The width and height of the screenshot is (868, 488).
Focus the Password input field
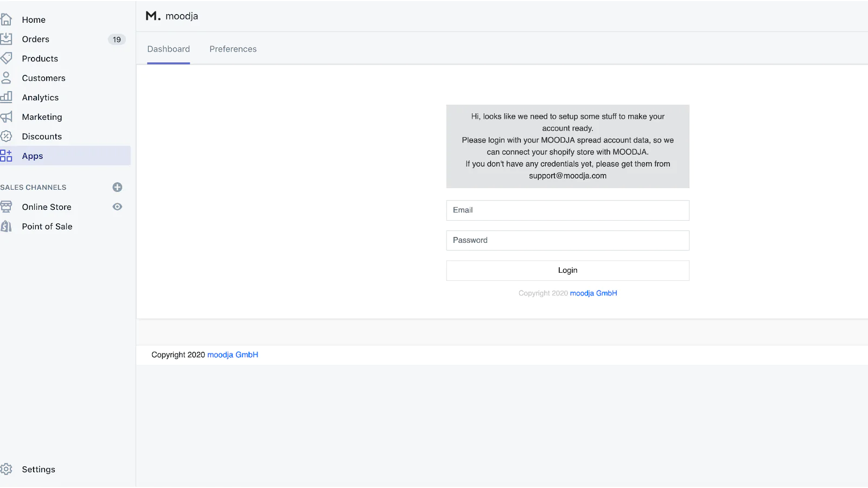pyautogui.click(x=567, y=241)
